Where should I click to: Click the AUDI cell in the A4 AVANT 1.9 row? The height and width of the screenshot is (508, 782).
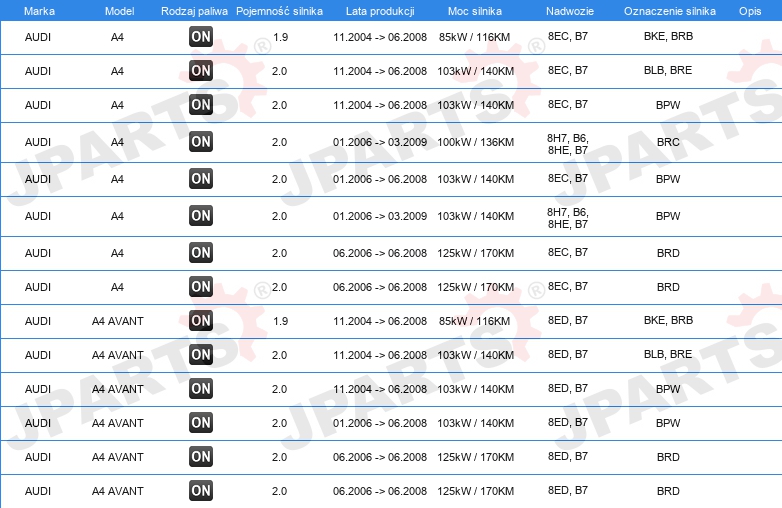tap(38, 321)
